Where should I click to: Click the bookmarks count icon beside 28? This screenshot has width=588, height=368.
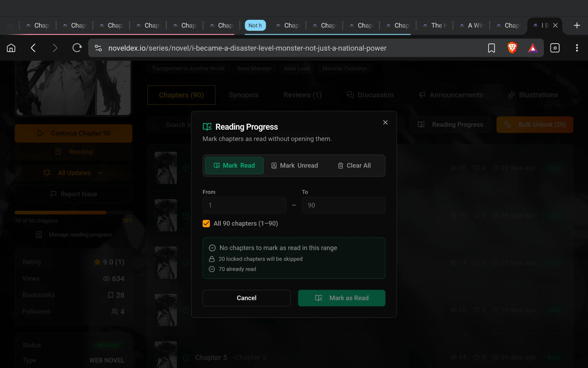point(111,295)
